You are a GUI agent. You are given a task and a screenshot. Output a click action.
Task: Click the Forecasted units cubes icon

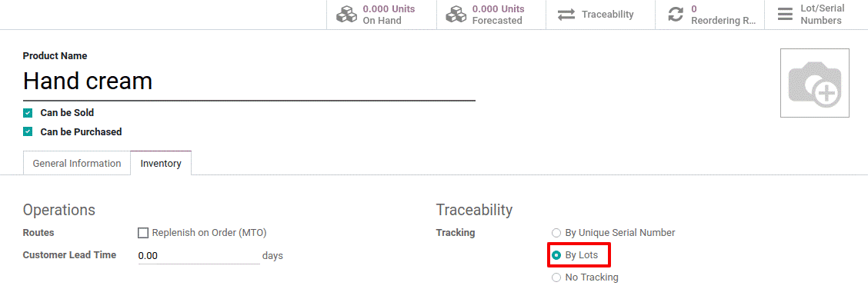click(x=456, y=15)
